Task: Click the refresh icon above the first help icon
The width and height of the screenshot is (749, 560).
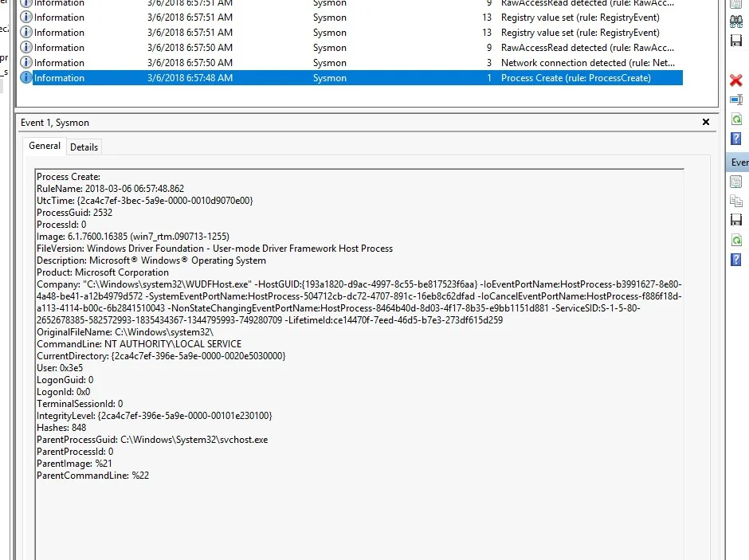Action: [737, 119]
